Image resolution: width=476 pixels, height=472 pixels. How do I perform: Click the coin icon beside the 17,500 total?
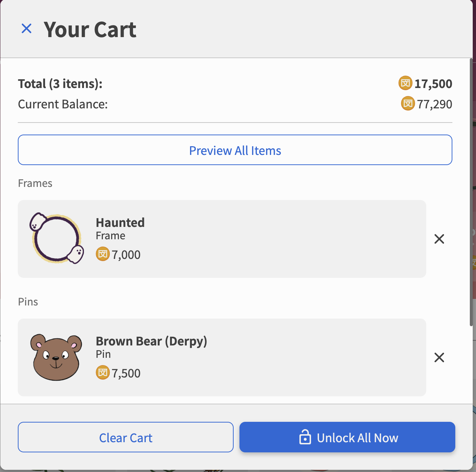[406, 83]
